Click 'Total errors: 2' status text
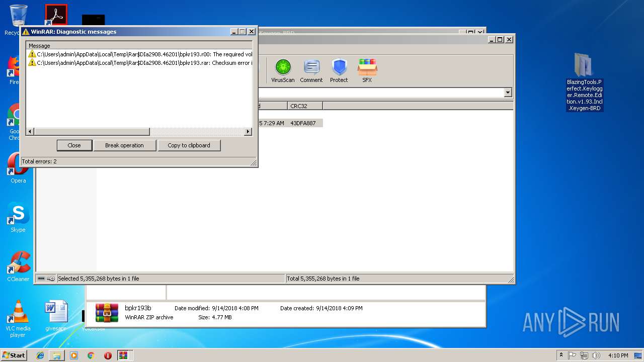Image resolution: width=644 pixels, height=362 pixels. coord(39,161)
